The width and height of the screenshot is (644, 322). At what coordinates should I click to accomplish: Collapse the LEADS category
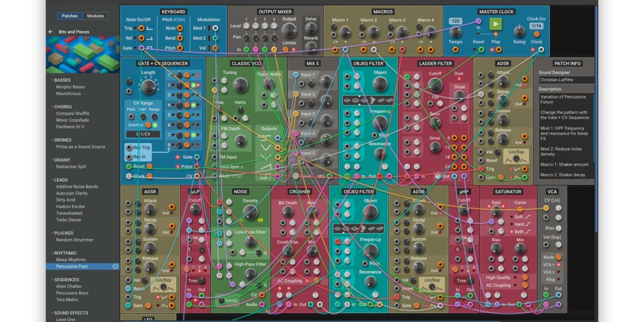pos(52,180)
